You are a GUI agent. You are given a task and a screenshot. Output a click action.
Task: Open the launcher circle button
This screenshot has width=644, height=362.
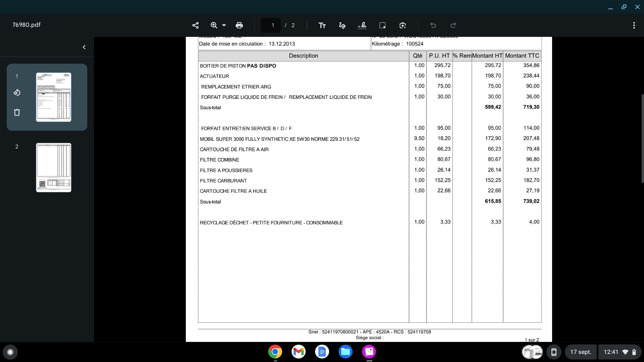(x=10, y=352)
